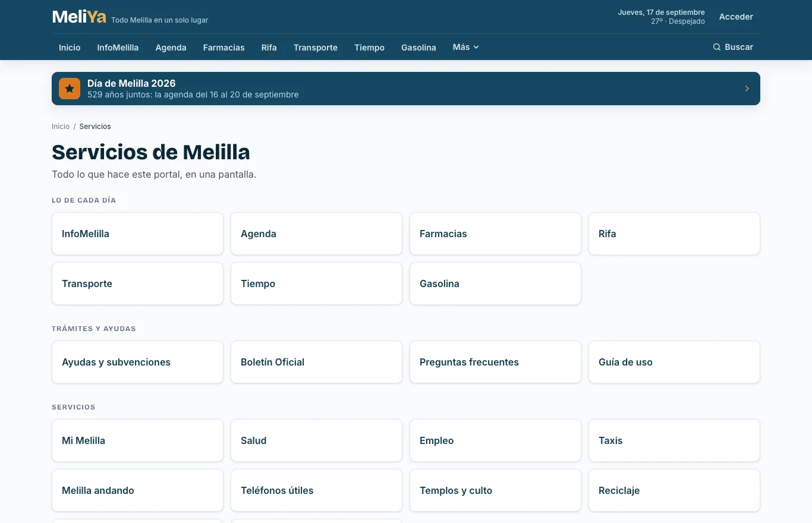Open the Templos y culto card
Image resolution: width=812 pixels, height=523 pixels.
[x=495, y=490]
